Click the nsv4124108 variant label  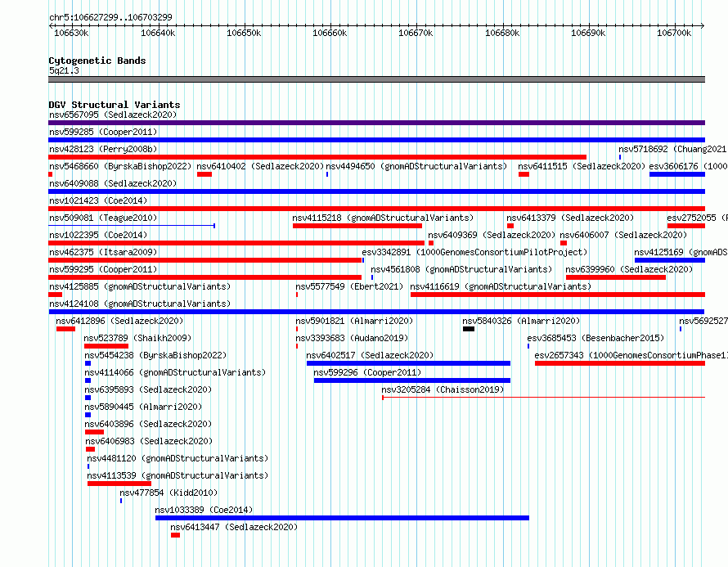140,304
